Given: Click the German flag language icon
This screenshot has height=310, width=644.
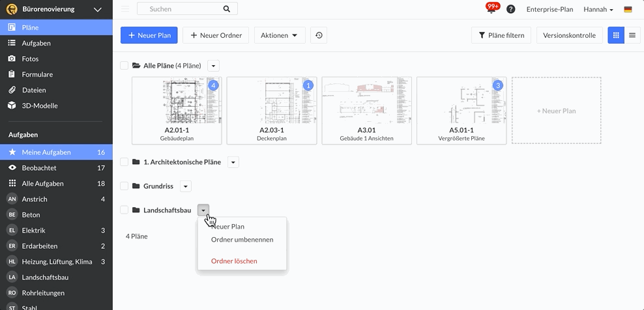Looking at the screenshot, I should pyautogui.click(x=628, y=9).
